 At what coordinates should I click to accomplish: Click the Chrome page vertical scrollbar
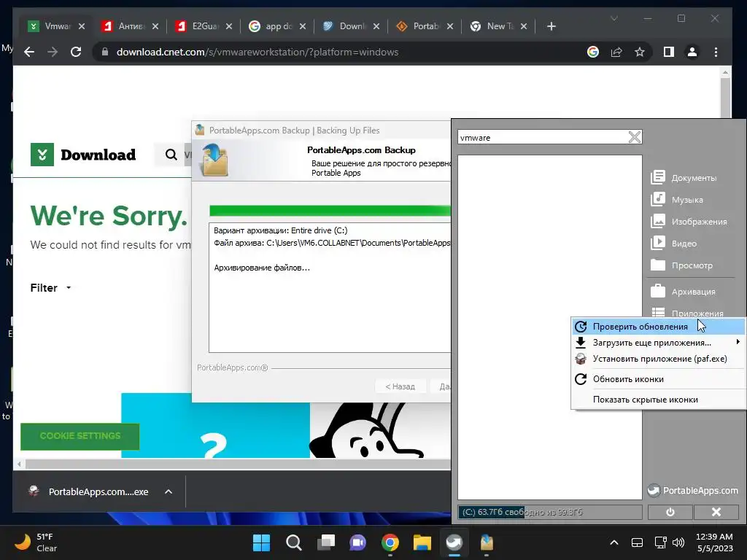[x=725, y=98]
